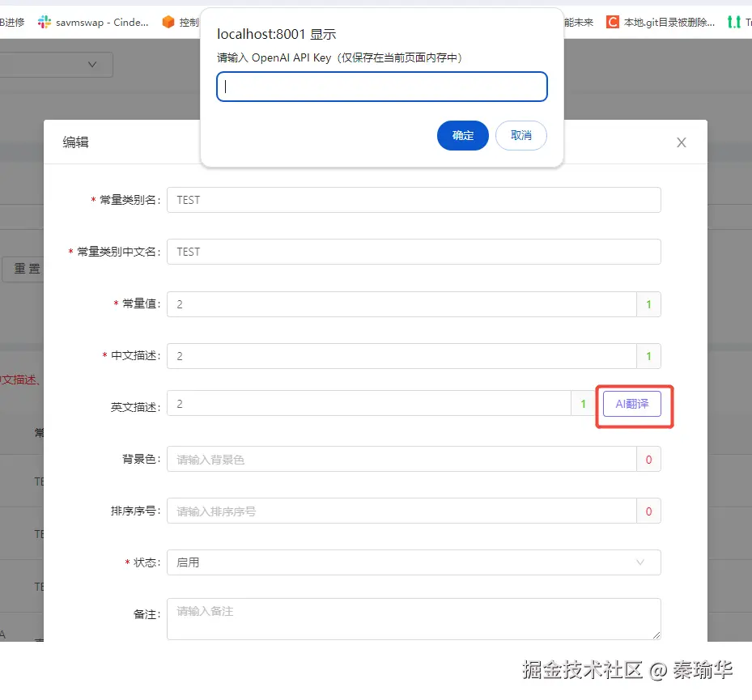Open the 本地.git目录被删除 bookmark

tap(661, 22)
